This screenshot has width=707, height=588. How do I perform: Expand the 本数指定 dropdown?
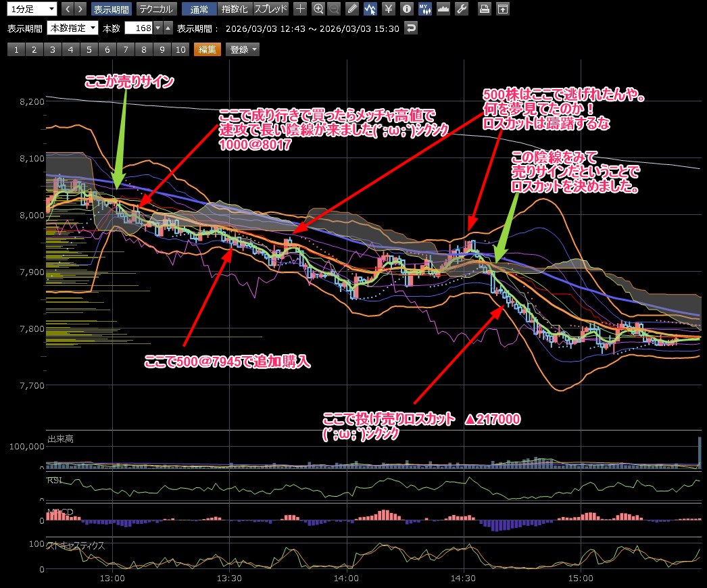(x=73, y=28)
